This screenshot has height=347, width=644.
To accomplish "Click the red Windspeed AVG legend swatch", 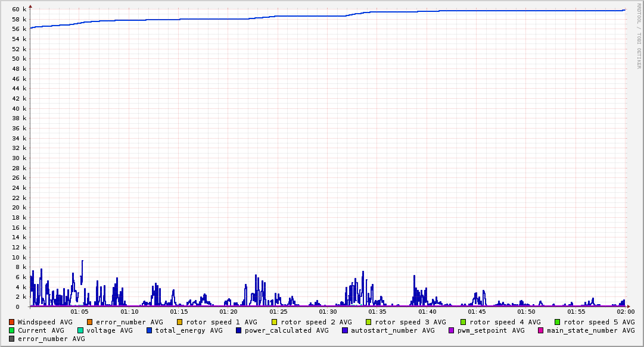I will pos(12,322).
